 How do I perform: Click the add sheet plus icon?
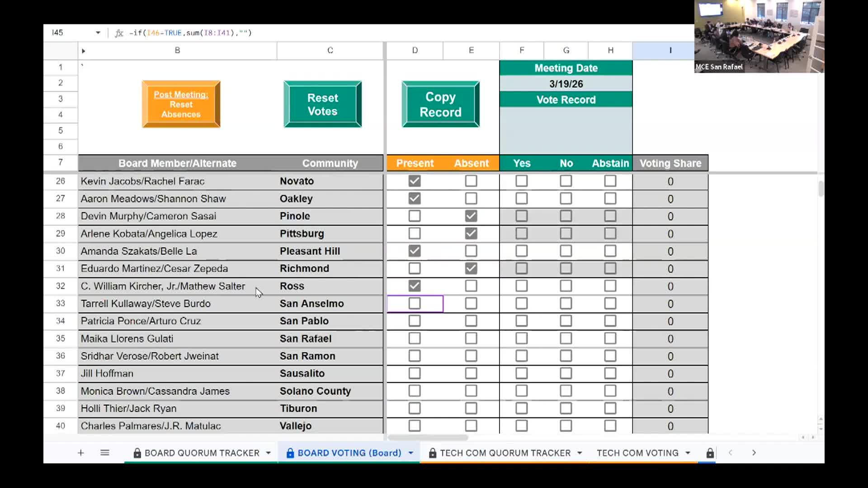pos(80,453)
